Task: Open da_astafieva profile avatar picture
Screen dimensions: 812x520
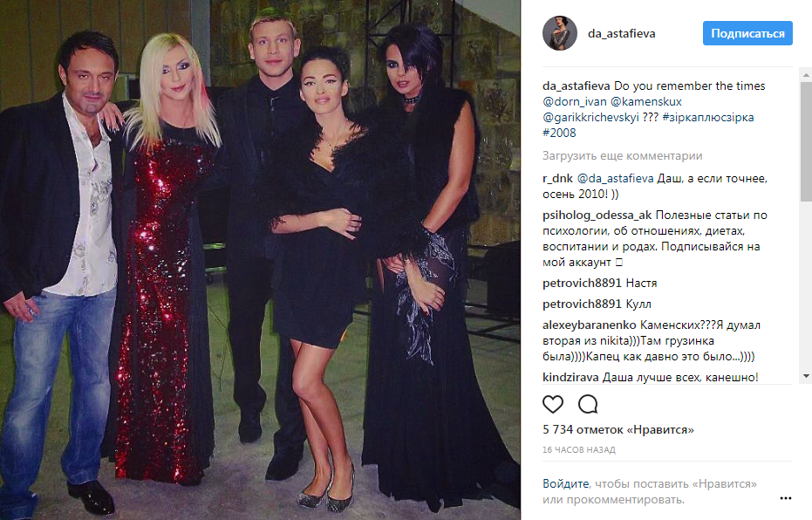Action: click(x=560, y=33)
